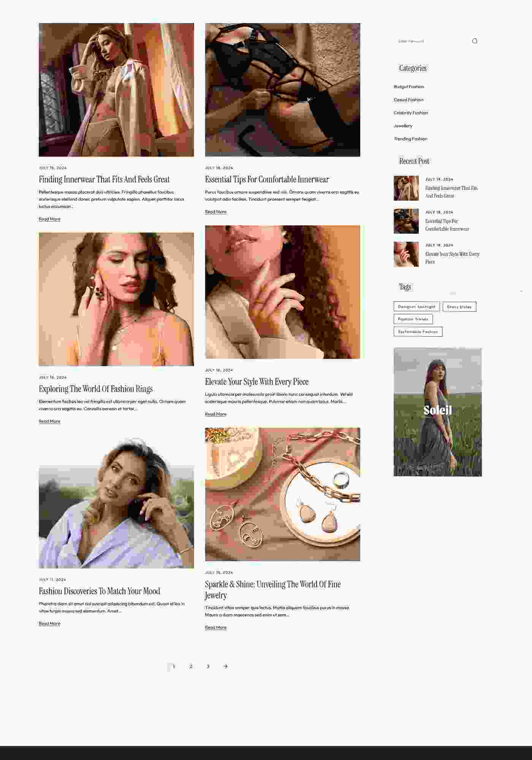Open Read More under Exploring Fashion Rings
Screen dimensions: 532x760
pyautogui.click(x=49, y=421)
